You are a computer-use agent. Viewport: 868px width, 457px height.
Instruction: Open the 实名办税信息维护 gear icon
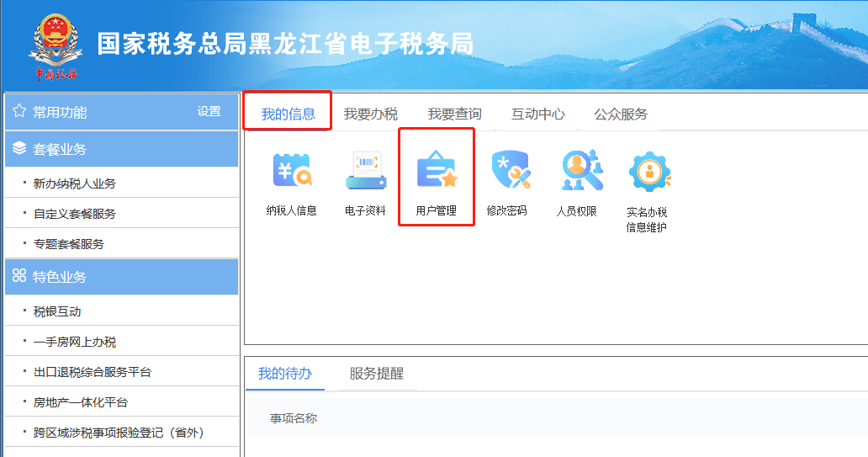click(650, 172)
